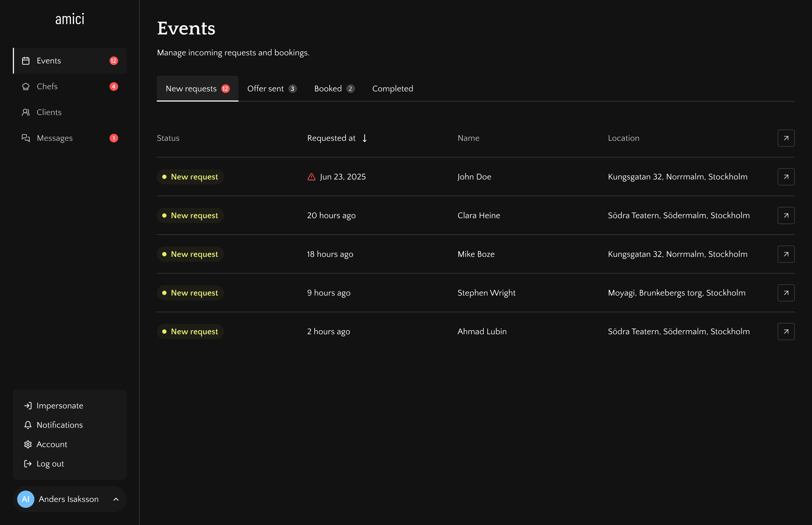Click Moyagi, Brunkebergs torg, Stockholm location
The height and width of the screenshot is (525, 812).
pos(676,293)
